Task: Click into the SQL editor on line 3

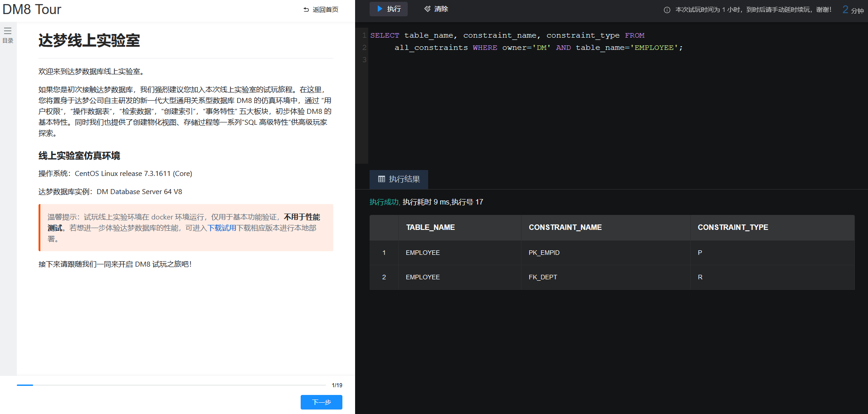Action: coord(617,60)
